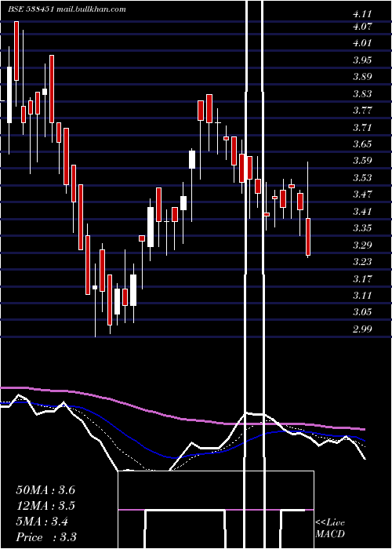
Task: Click the 3.83 price axis label
Action: tap(362, 93)
